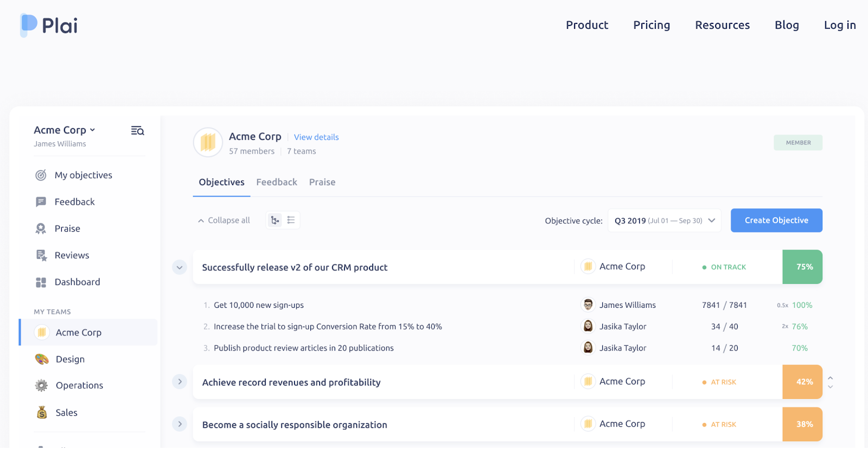Image resolution: width=868 pixels, height=450 pixels.
Task: Switch to the Feedback tab
Action: [277, 182]
